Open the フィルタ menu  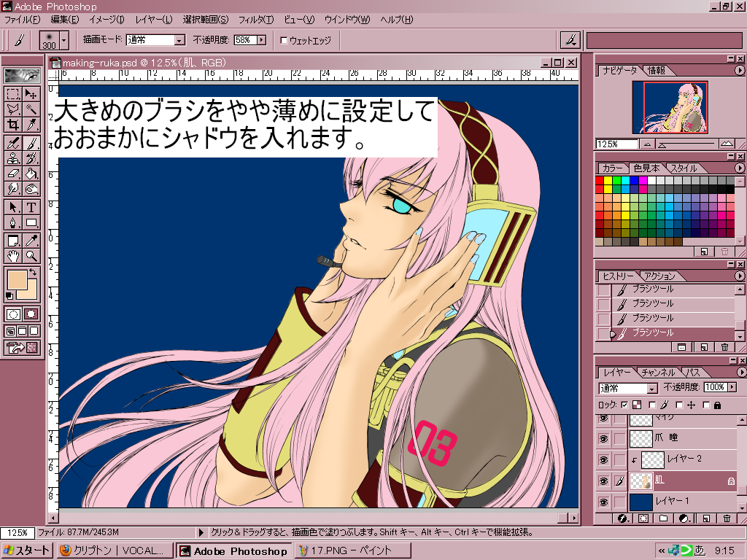[x=256, y=20]
